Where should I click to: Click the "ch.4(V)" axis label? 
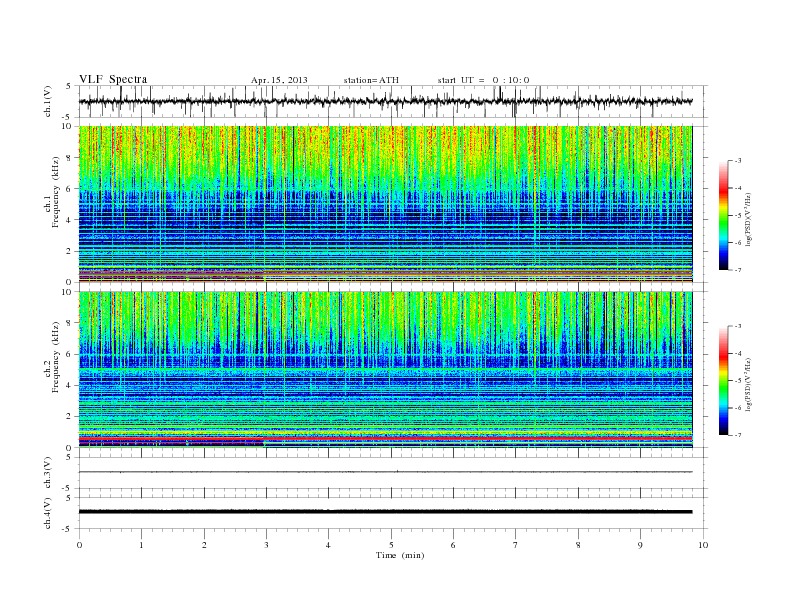[x=47, y=513]
